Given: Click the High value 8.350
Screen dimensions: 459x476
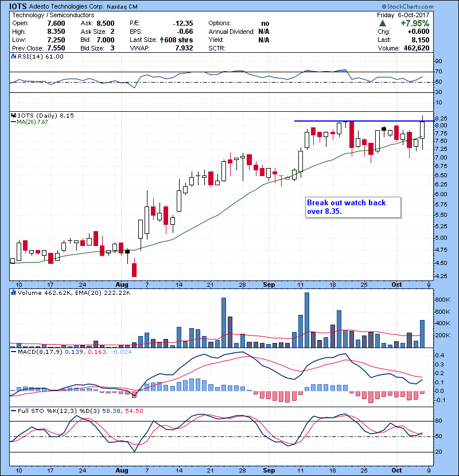Looking at the screenshot, I should coord(56,32).
